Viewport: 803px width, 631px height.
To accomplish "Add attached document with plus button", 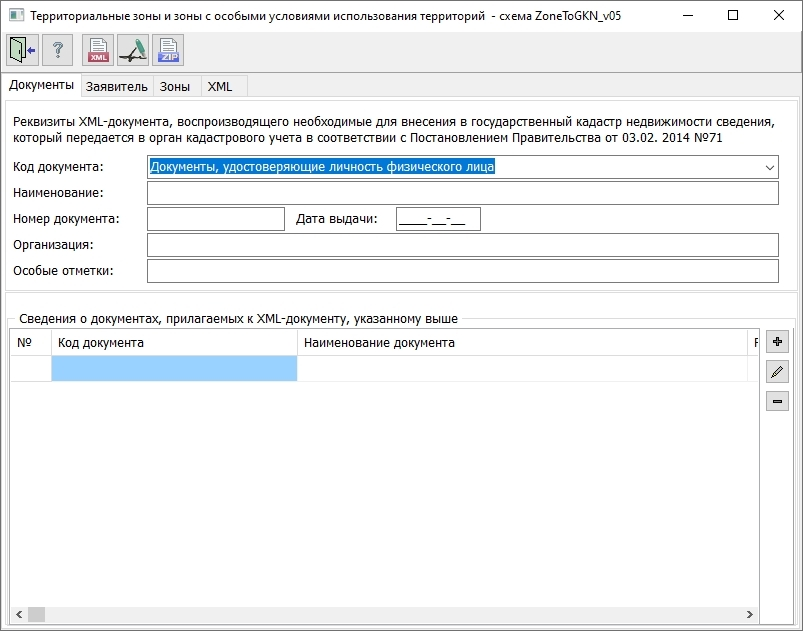I will [x=777, y=342].
